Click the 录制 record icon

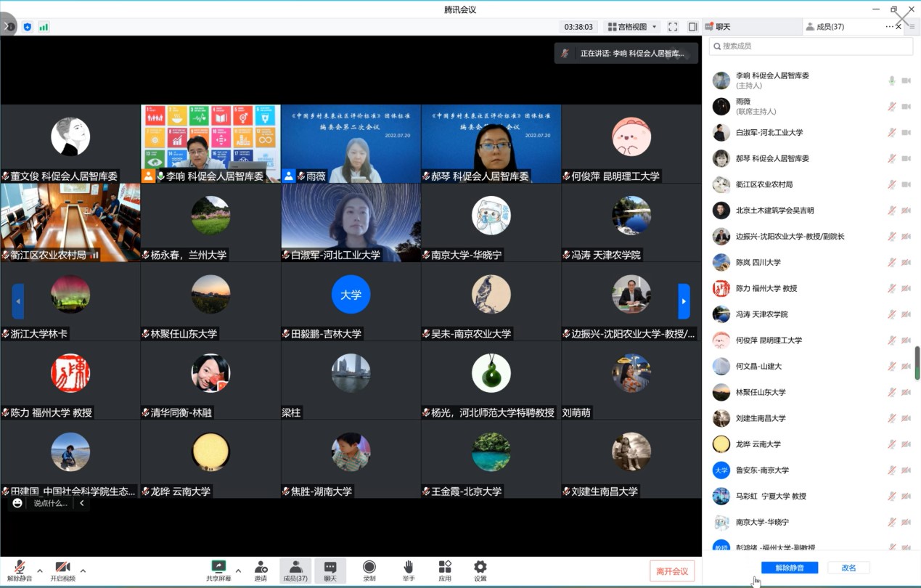369,567
